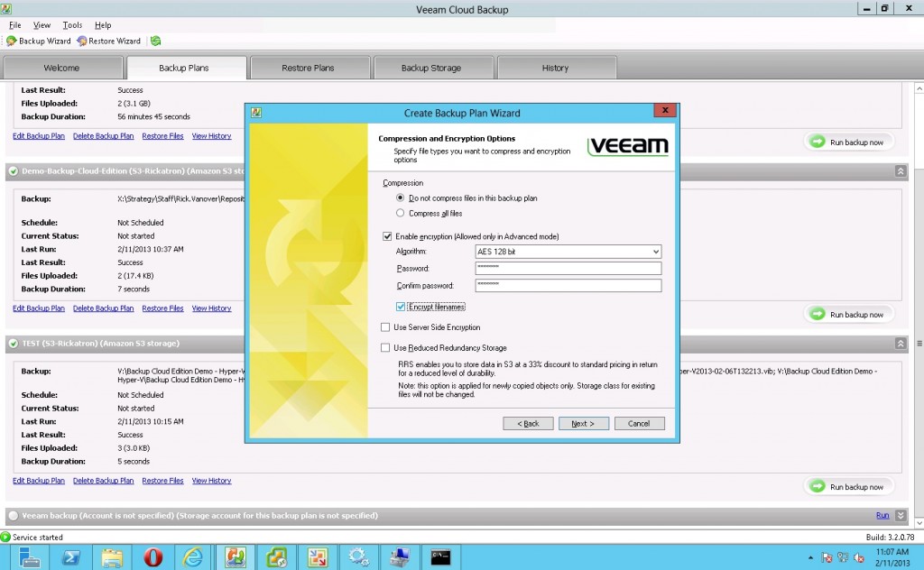
Task: Switch to the History tab
Action: (555, 68)
